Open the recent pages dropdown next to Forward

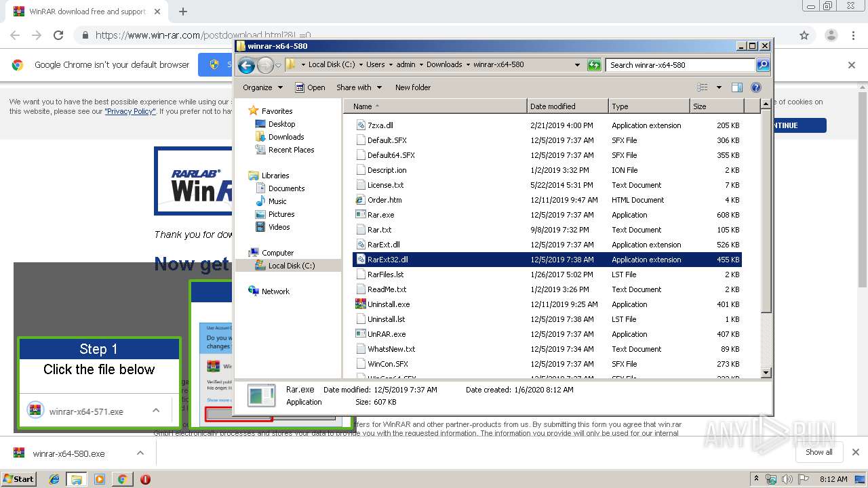pyautogui.click(x=278, y=66)
